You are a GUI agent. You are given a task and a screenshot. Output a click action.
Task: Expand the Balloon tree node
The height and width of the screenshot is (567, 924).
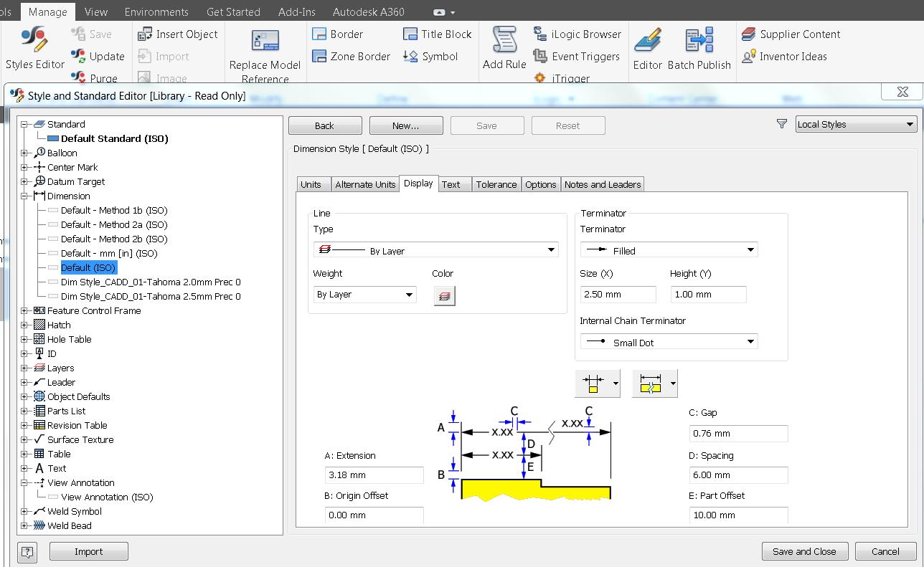pos(24,153)
